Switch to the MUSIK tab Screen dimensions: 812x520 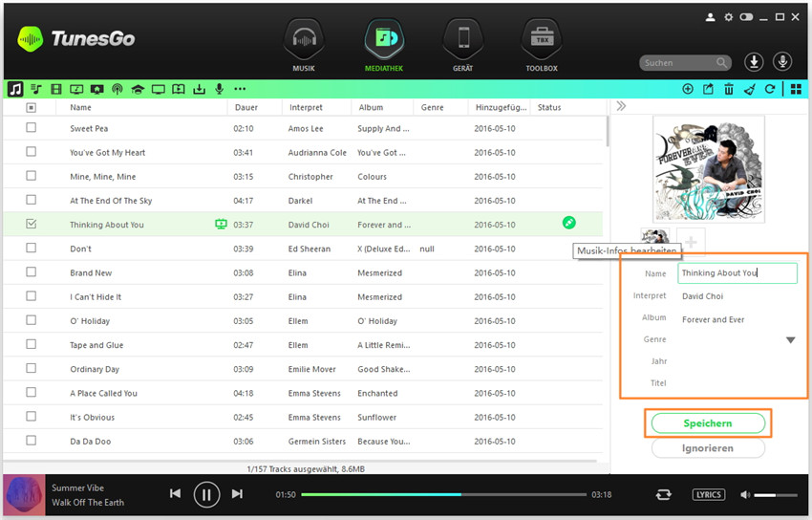304,45
